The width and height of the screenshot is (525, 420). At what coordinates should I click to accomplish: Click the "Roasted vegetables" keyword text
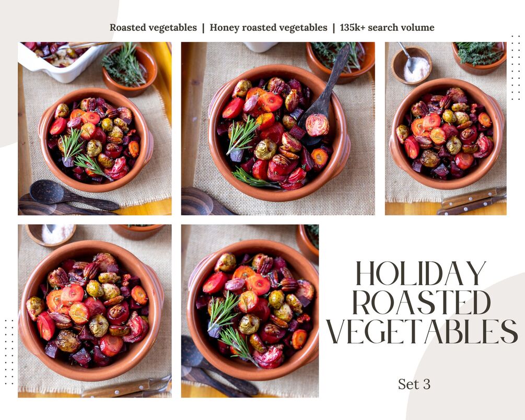pos(153,28)
